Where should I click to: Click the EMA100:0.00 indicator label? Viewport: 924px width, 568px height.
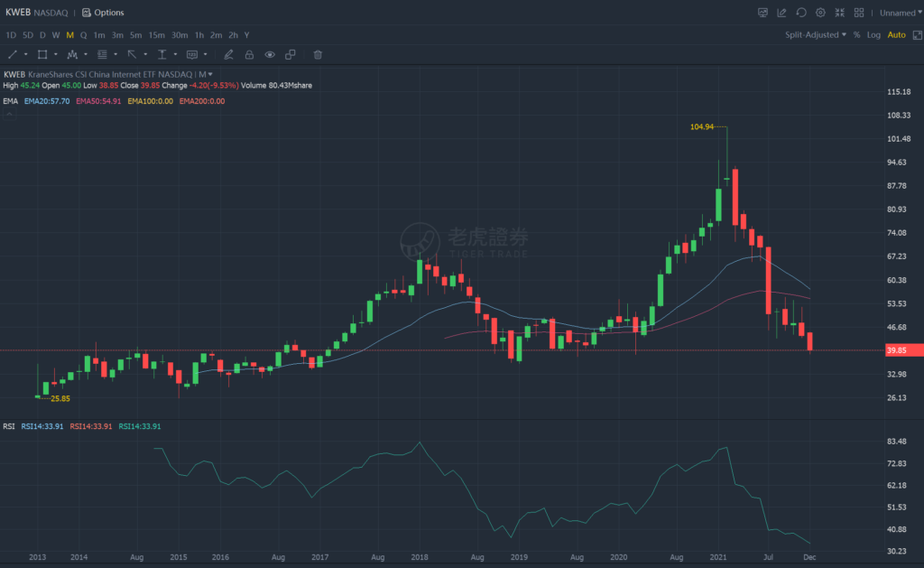[151, 101]
